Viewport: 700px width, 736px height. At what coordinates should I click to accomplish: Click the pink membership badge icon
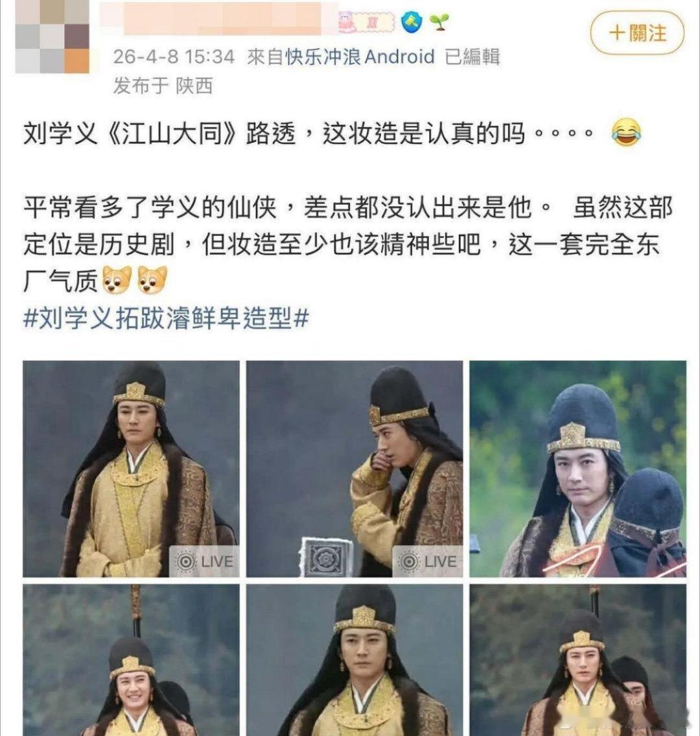click(367, 21)
